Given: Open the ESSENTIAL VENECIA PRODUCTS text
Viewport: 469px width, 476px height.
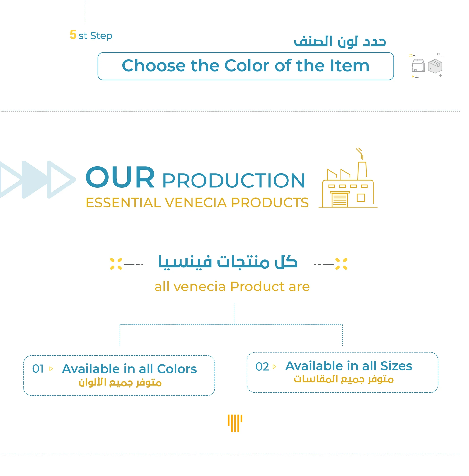Looking at the screenshot, I should (197, 203).
